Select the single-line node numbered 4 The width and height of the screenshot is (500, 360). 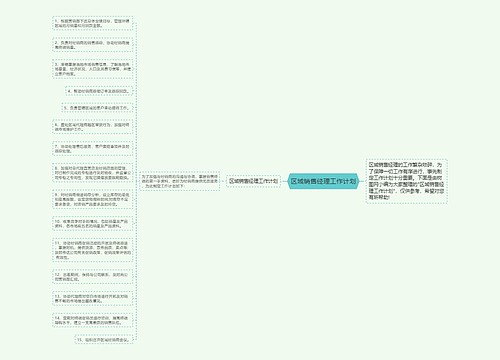coord(99,91)
